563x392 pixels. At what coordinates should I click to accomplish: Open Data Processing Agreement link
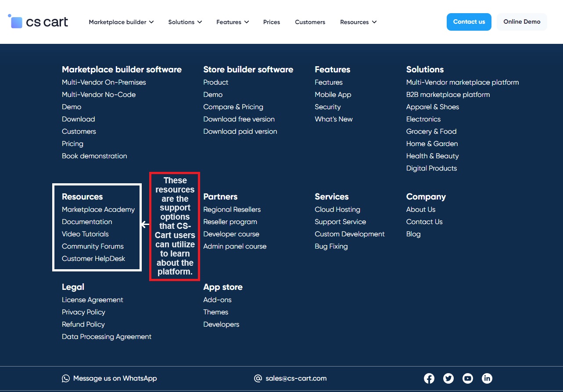click(107, 337)
